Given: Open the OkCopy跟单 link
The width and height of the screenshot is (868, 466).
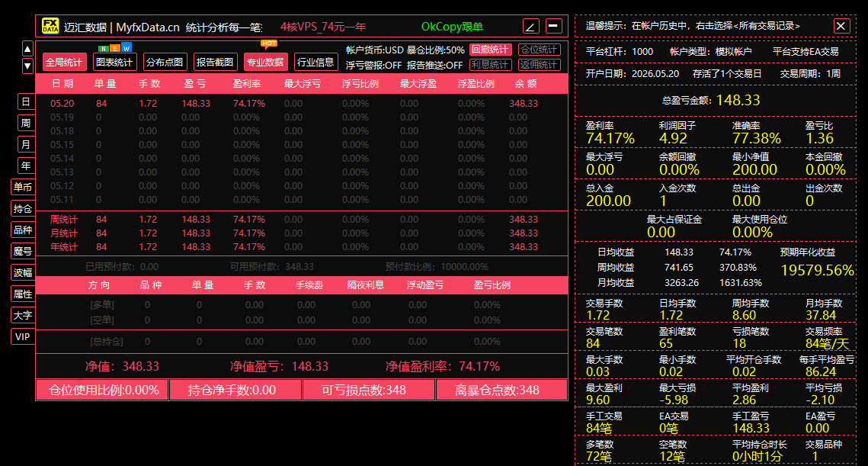Looking at the screenshot, I should tap(452, 27).
